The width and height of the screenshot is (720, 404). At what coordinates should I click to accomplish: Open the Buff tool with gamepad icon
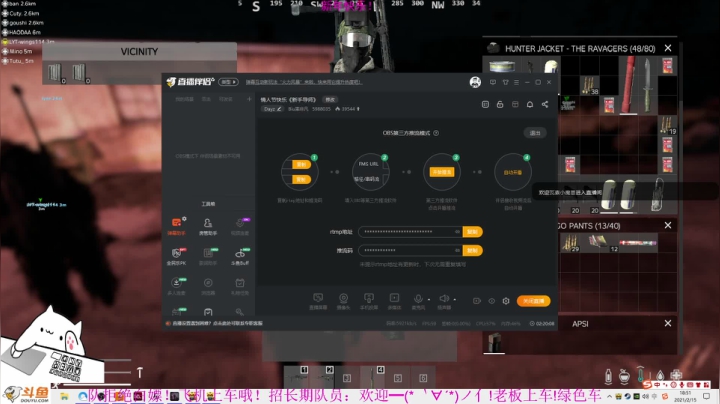[x=240, y=256]
